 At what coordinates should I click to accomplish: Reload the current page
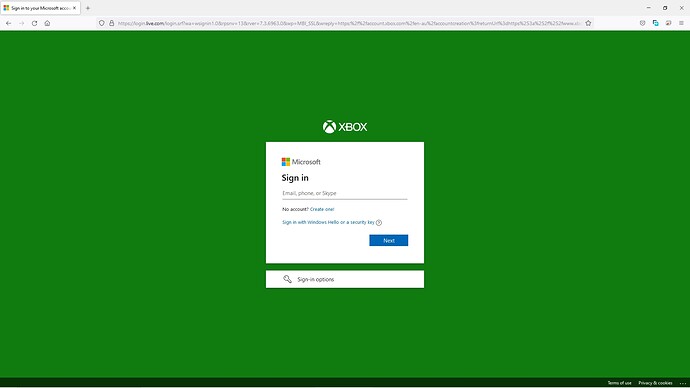[x=34, y=23]
